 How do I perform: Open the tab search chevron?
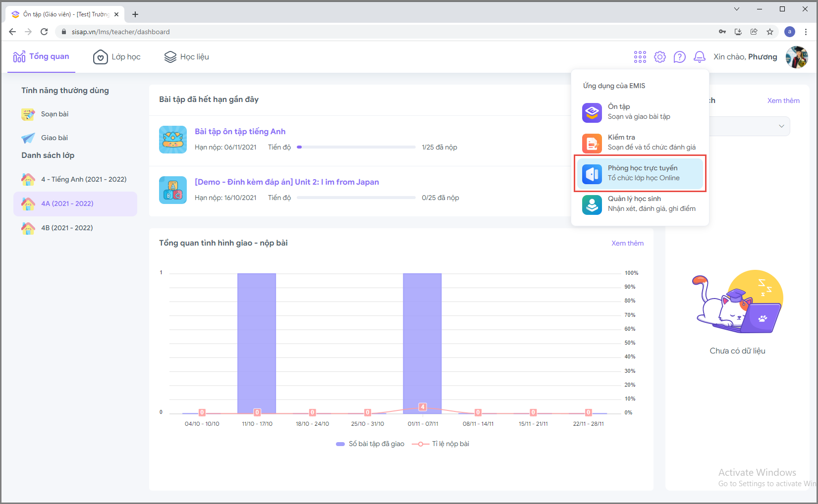pyautogui.click(x=737, y=9)
